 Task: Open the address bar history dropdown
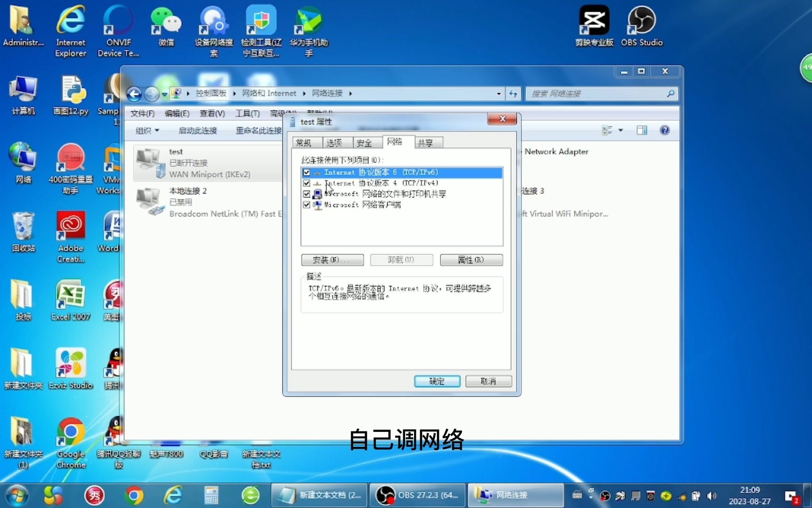tap(499, 94)
